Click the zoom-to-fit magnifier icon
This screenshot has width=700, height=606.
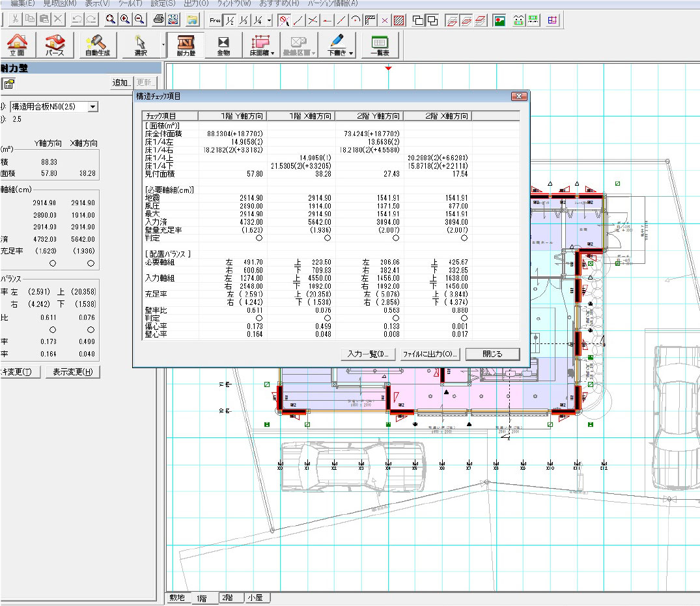(110, 19)
